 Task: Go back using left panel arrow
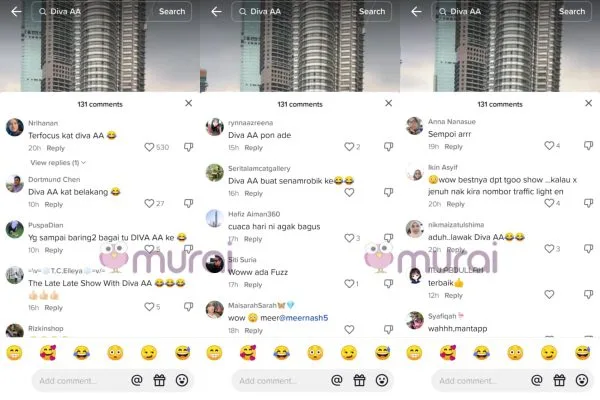pyautogui.click(x=16, y=11)
